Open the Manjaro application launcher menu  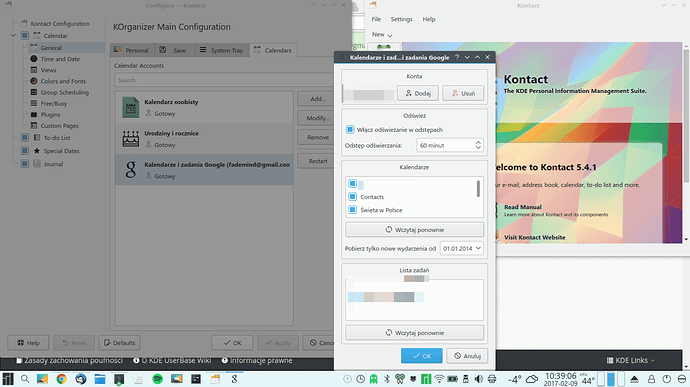point(8,379)
